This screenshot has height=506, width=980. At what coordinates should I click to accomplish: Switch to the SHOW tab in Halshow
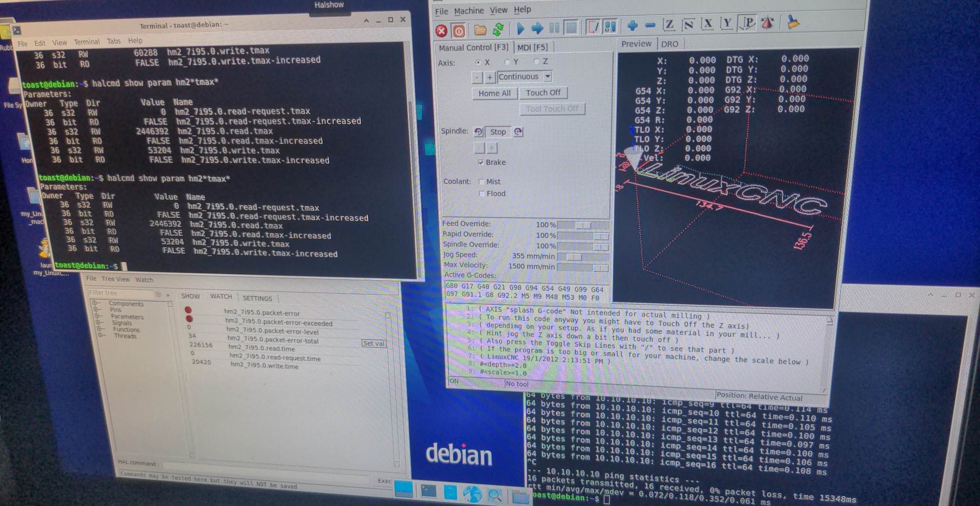coord(190,296)
